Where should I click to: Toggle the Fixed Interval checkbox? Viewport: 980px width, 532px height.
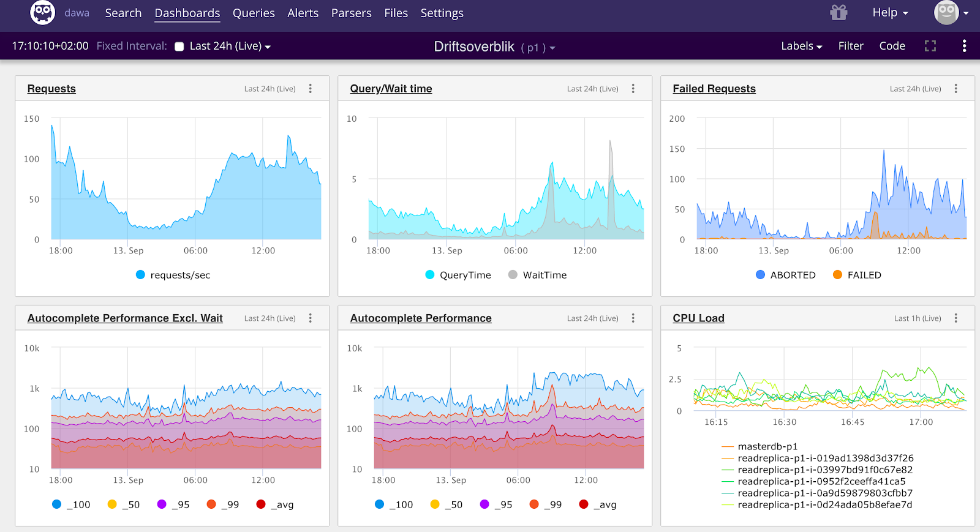[x=179, y=47]
